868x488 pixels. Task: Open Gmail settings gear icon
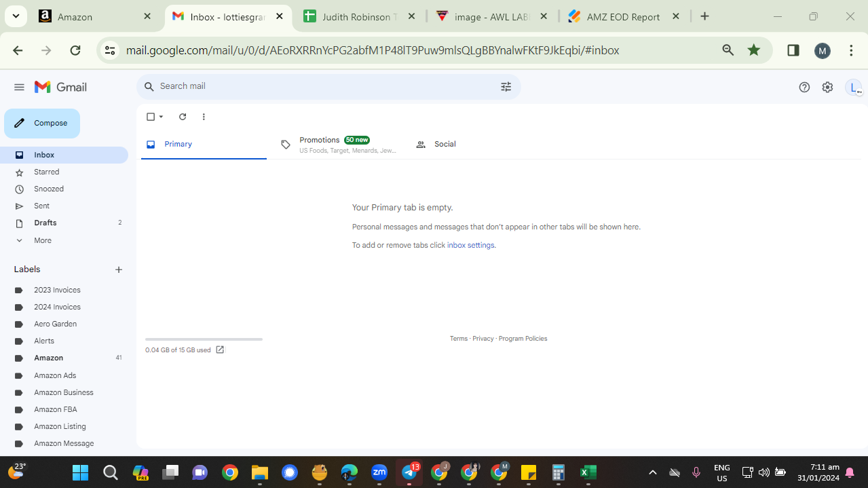[x=827, y=87]
